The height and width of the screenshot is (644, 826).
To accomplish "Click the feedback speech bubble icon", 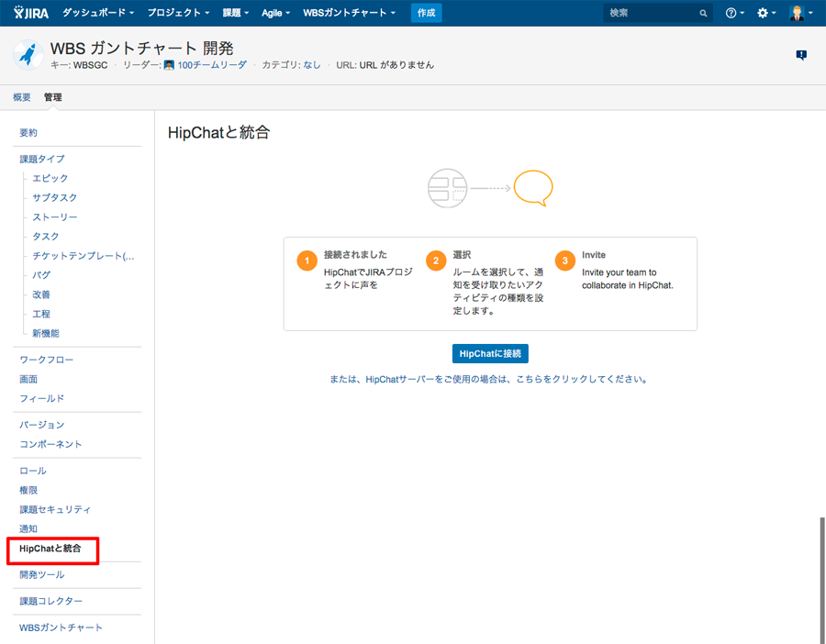I will pyautogui.click(x=801, y=55).
